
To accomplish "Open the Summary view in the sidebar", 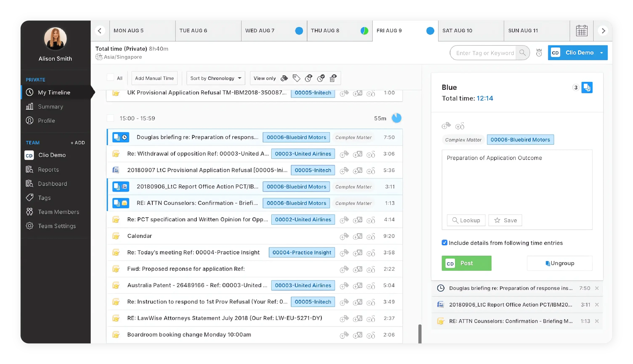I will (x=50, y=107).
